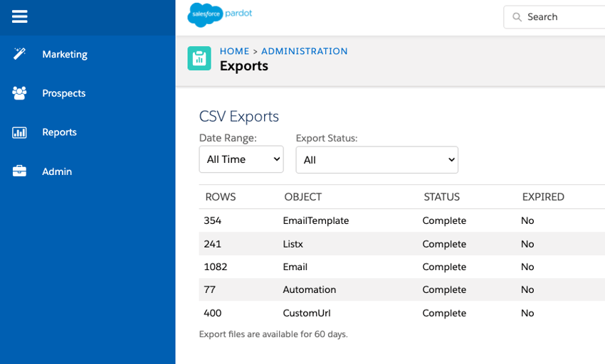
Task: Click expired No in Email row
Action: [x=527, y=267]
